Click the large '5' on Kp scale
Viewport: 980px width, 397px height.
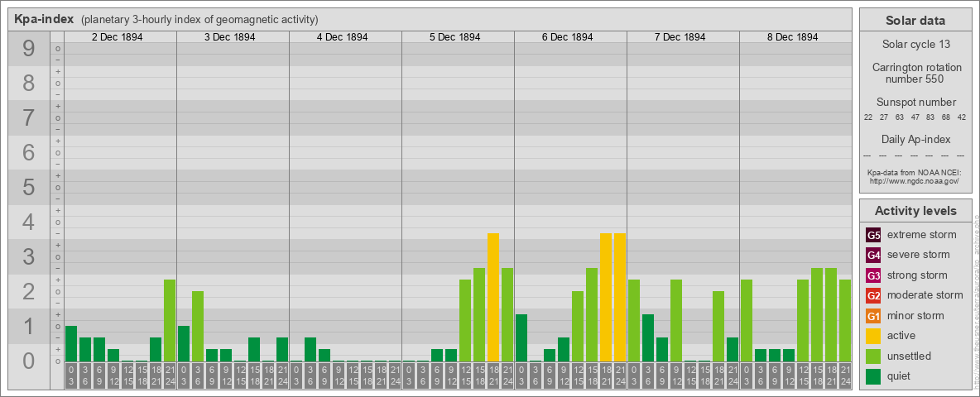click(29, 187)
